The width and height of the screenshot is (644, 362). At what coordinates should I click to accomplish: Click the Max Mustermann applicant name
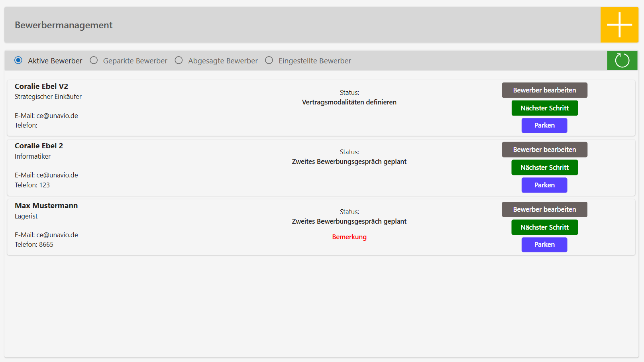(46, 206)
